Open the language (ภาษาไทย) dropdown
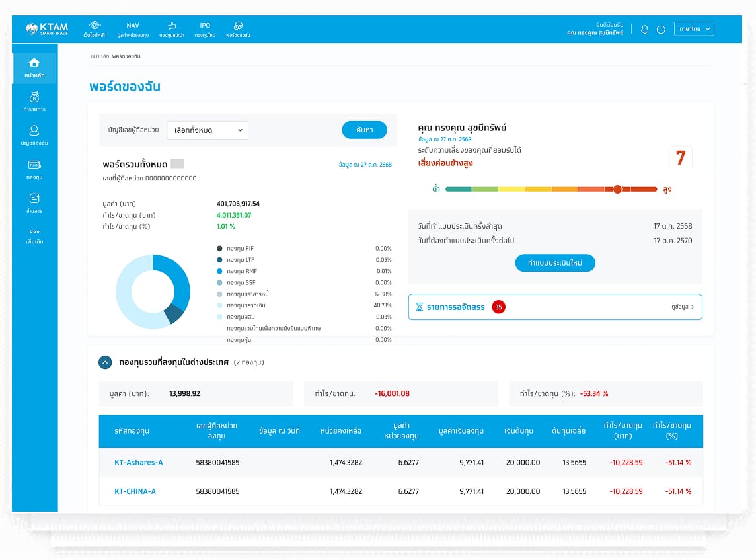 (694, 29)
